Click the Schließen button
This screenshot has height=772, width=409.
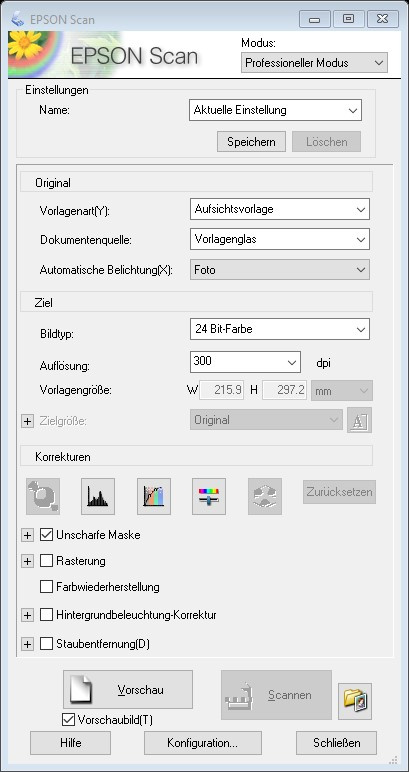point(336,743)
